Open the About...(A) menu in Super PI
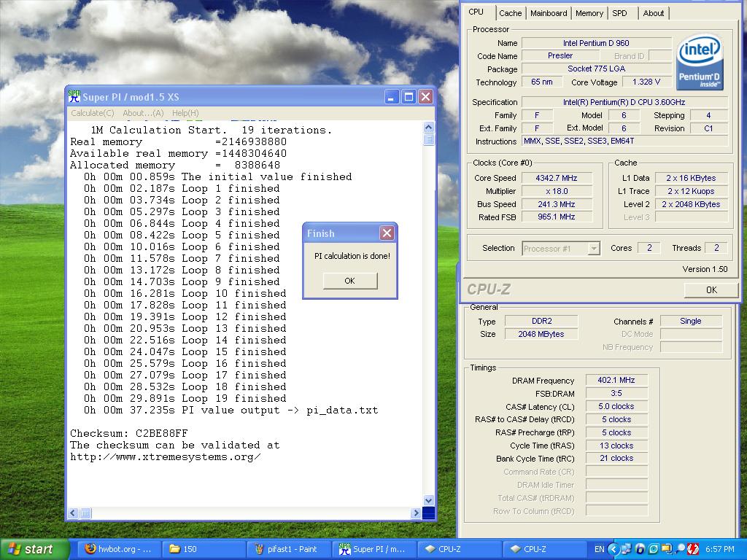The height and width of the screenshot is (560, 747). tap(143, 113)
